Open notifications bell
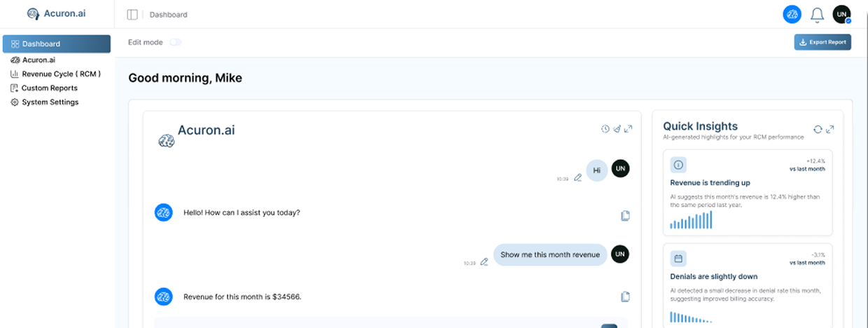The height and width of the screenshot is (328, 868). 817,15
